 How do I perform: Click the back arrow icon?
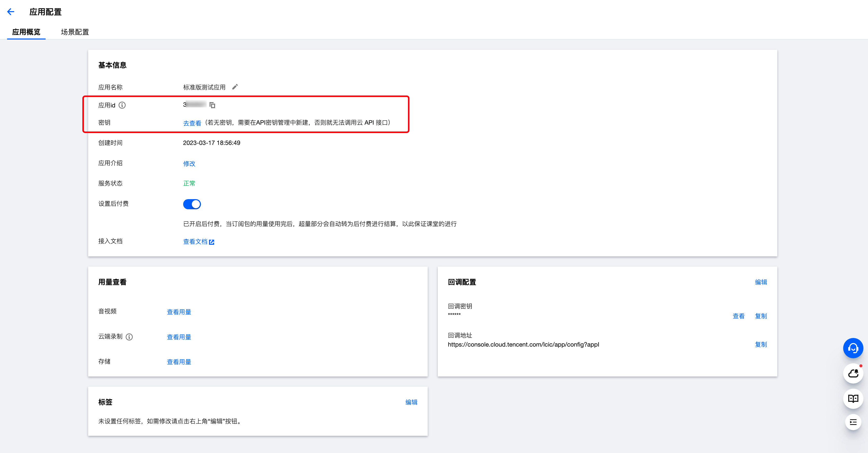pyautogui.click(x=11, y=12)
